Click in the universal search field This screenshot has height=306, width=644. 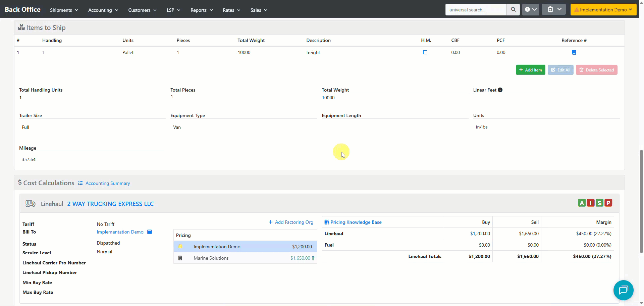(x=475, y=10)
